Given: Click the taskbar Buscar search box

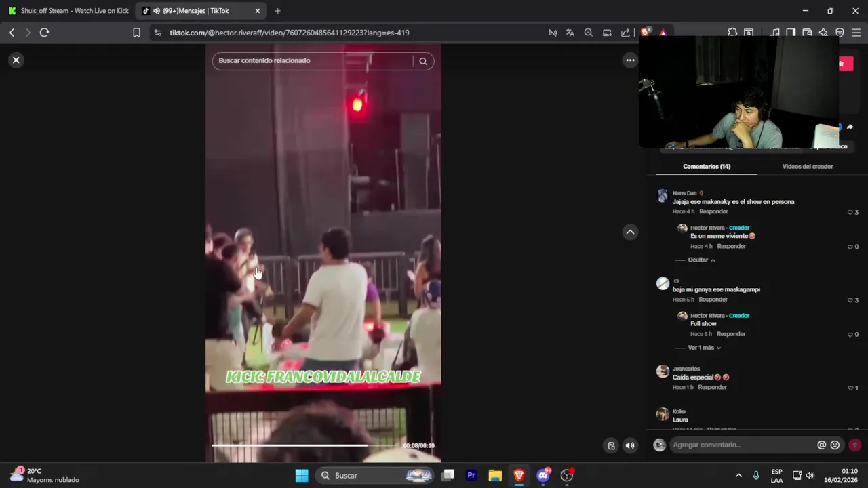Looking at the screenshot, I should [376, 475].
